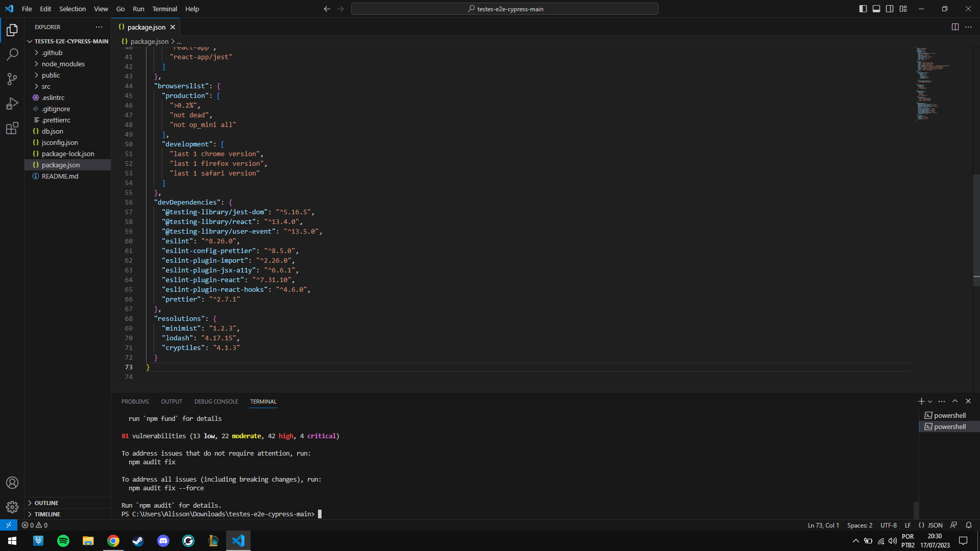Collapse the TESTES-E2E-CYPRESS-MAIN root folder
The image size is (980, 551).
coord(67,41)
